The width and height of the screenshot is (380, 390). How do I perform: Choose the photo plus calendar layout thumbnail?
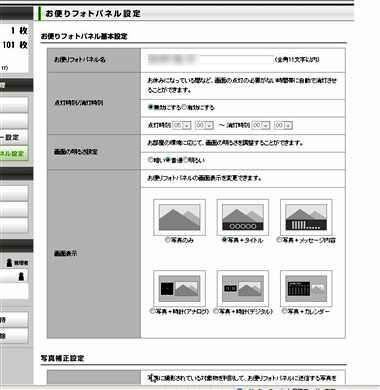[306, 288]
